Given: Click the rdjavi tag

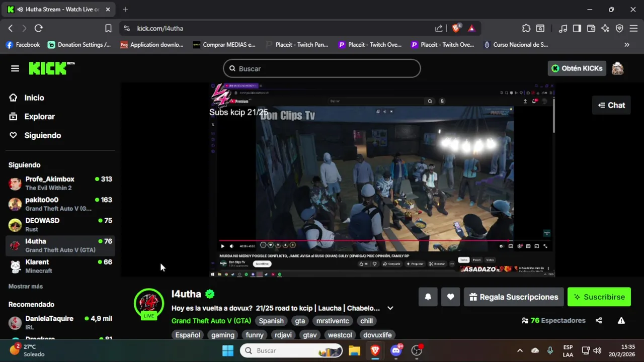Looking at the screenshot, I should click(283, 335).
